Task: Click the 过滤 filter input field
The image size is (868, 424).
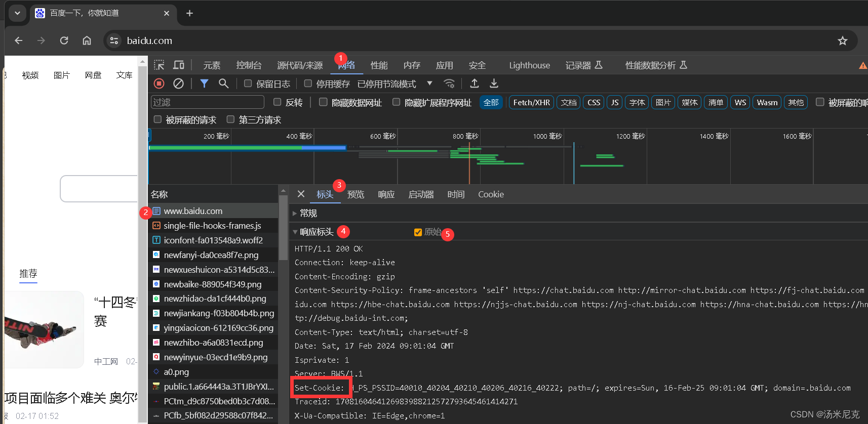Action: [208, 102]
